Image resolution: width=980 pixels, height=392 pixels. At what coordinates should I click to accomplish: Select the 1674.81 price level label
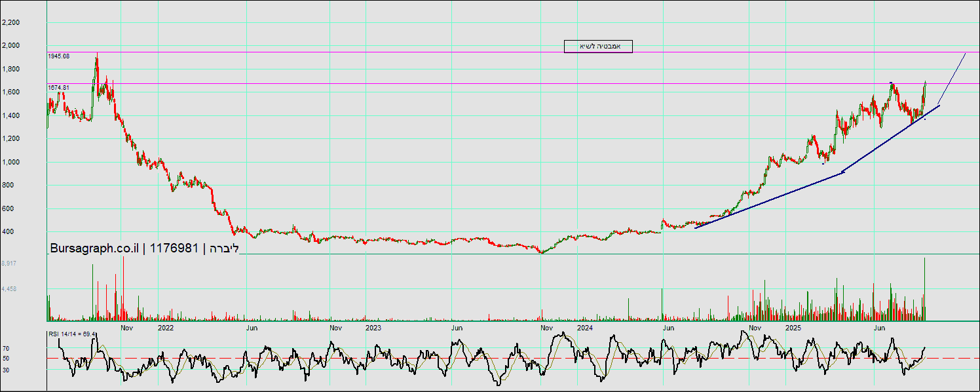tap(59, 87)
